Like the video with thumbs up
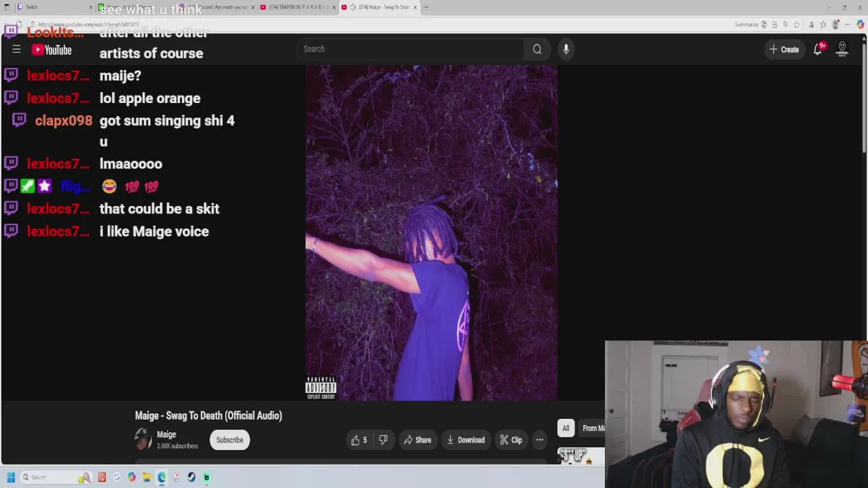 point(359,440)
